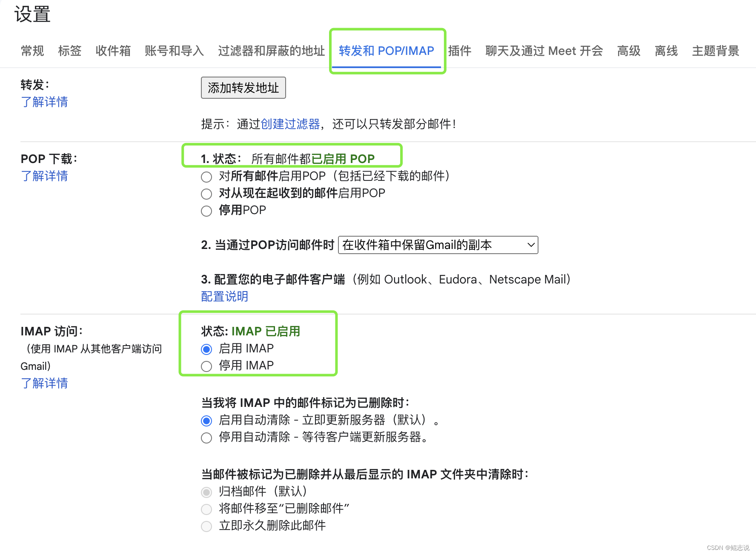
Task: Click 配置您的电子邮件客户端 text
Action: (x=279, y=280)
